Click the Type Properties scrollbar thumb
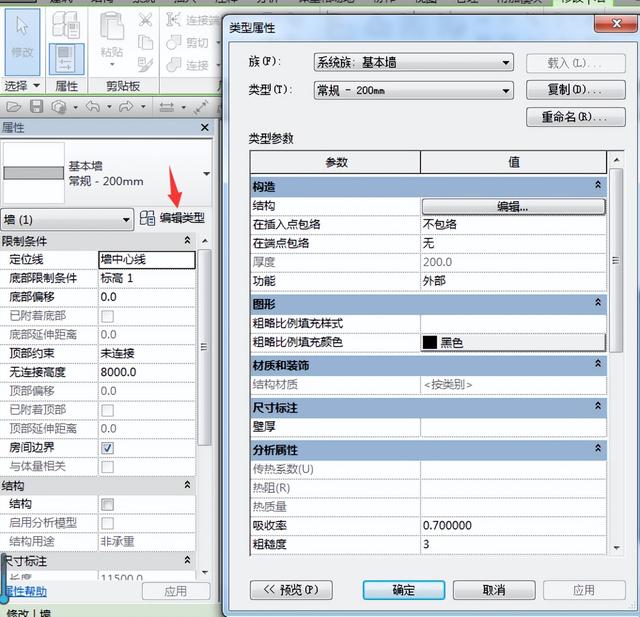 point(616,260)
